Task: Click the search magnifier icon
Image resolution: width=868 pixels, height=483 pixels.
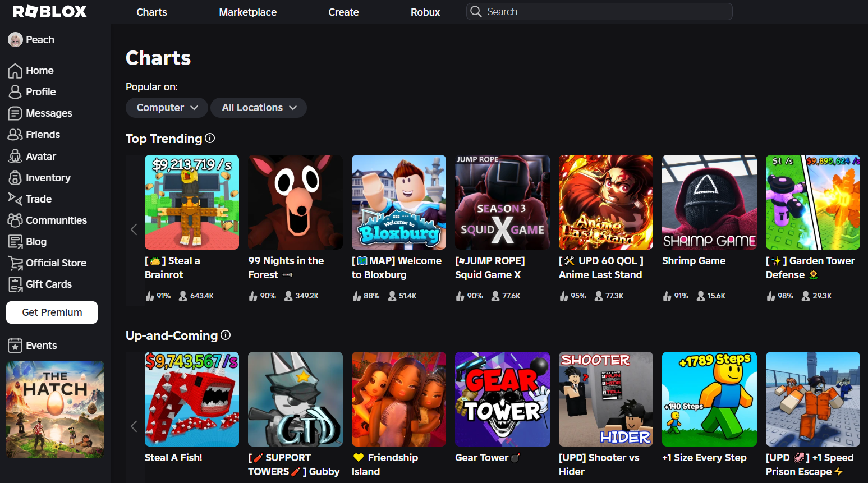Action: (476, 12)
